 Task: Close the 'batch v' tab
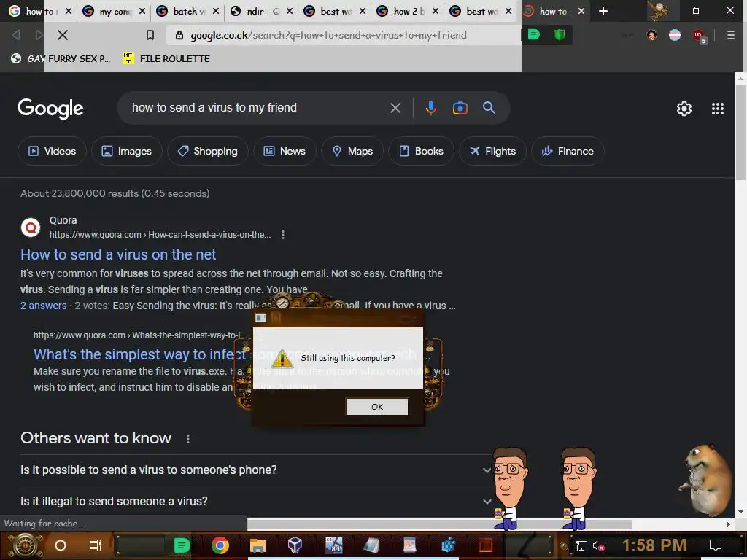[x=216, y=11]
